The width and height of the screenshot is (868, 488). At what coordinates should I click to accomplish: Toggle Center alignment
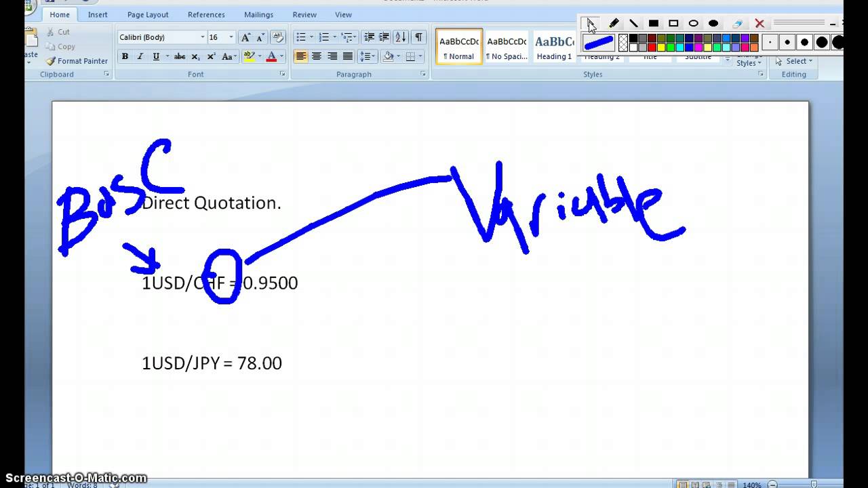point(317,56)
